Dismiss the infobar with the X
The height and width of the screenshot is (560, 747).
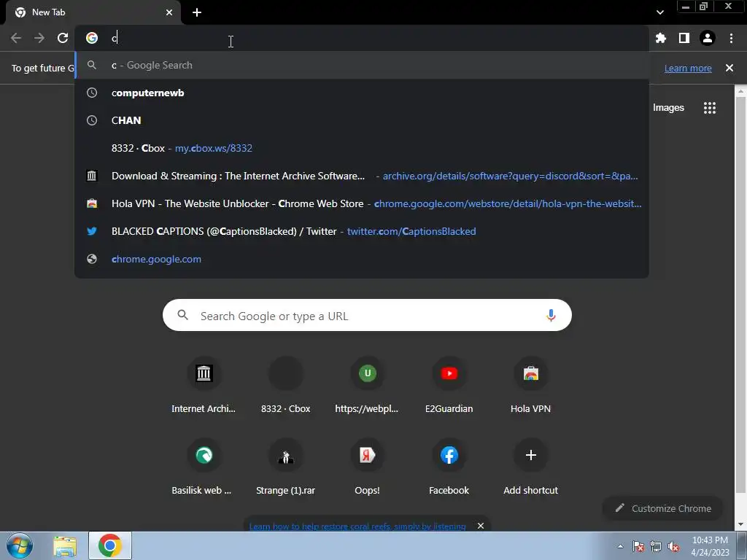pyautogui.click(x=729, y=68)
